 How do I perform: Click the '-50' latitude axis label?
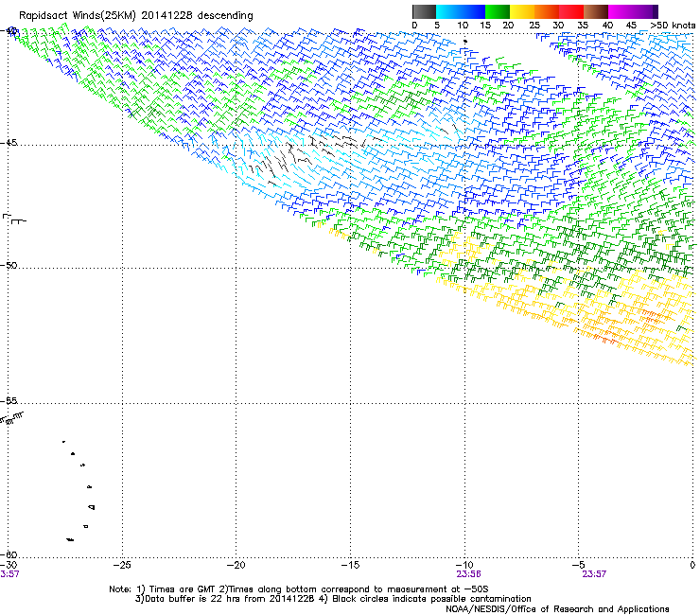pos(9,265)
